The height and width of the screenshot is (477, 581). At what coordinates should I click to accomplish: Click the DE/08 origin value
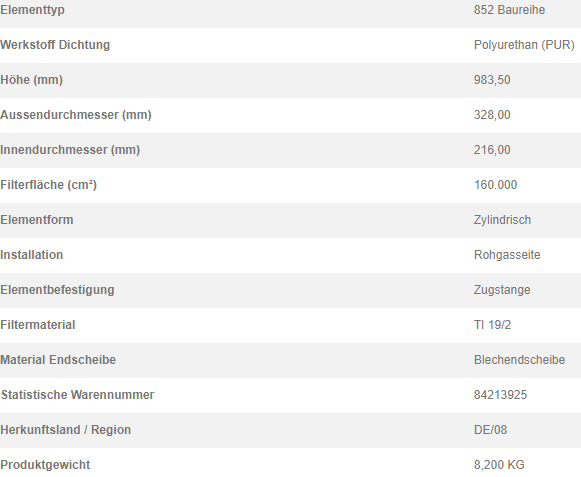(490, 430)
